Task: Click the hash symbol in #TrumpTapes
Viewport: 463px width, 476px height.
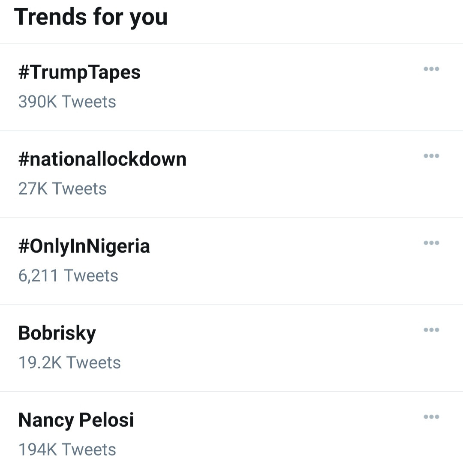Action: (24, 72)
